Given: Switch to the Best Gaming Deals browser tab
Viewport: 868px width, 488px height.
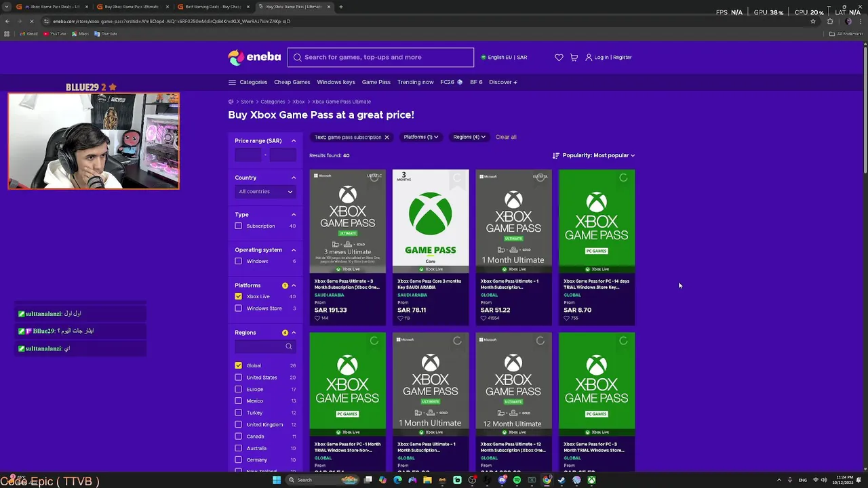Looking at the screenshot, I should 212,7.
